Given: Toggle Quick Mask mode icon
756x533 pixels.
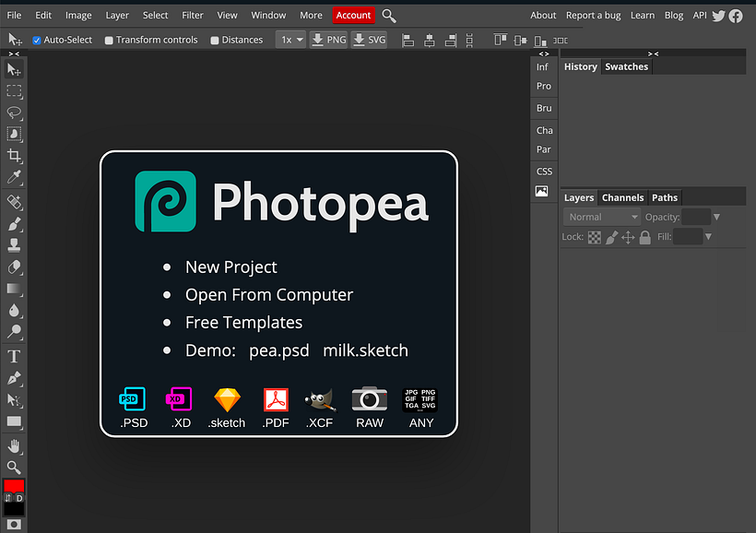Looking at the screenshot, I should (14, 525).
